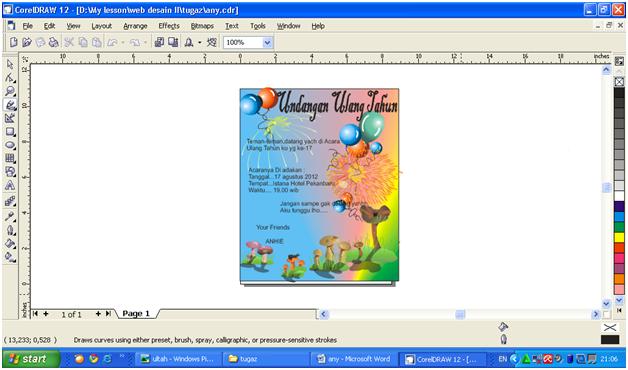
Task: Click the Export icon
Action: (173, 42)
